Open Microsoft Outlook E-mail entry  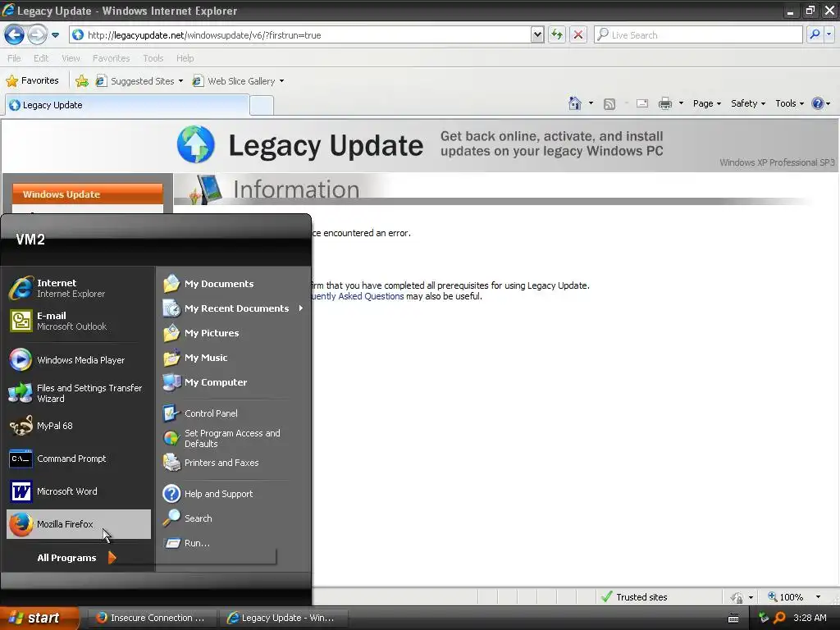78,321
